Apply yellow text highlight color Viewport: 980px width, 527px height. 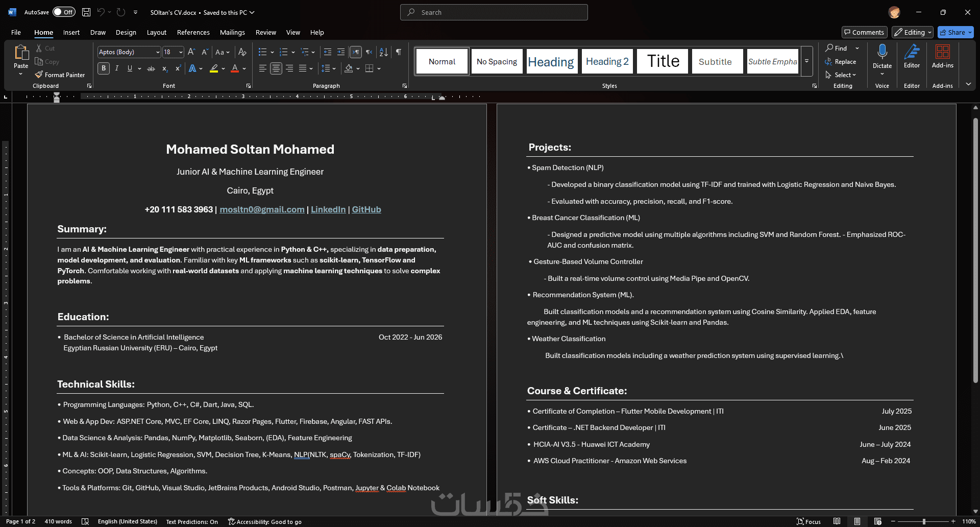coord(214,68)
